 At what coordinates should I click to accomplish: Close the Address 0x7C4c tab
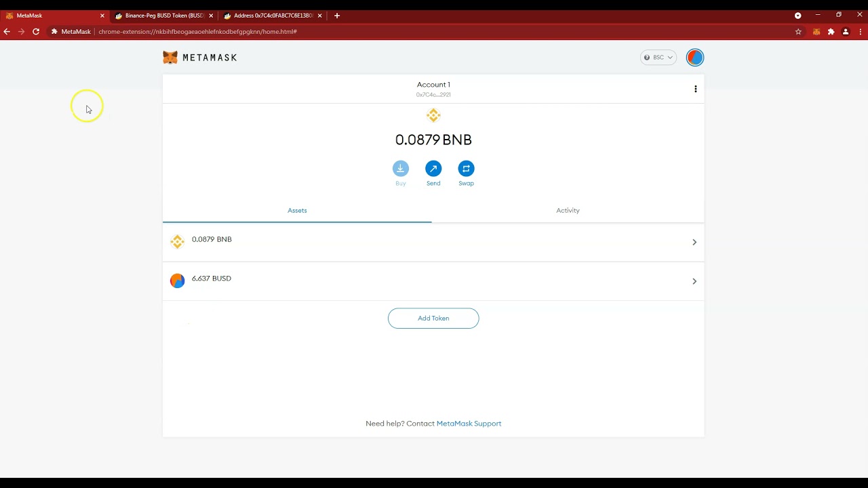[x=319, y=16]
